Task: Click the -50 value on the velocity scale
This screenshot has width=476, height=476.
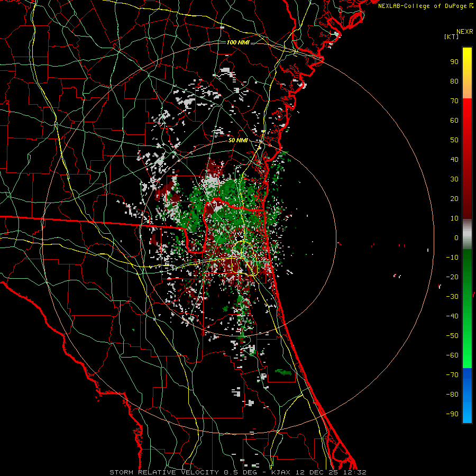Action: click(x=452, y=336)
